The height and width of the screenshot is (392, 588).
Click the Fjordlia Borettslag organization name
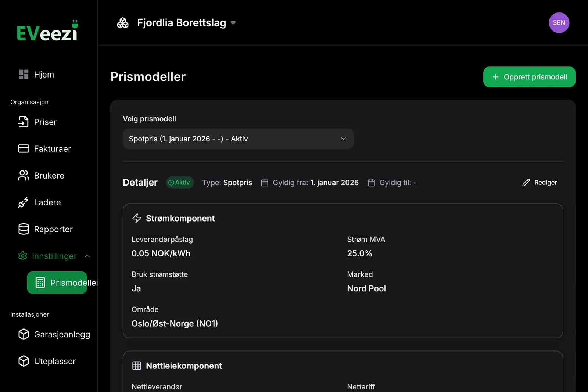pyautogui.click(x=182, y=23)
